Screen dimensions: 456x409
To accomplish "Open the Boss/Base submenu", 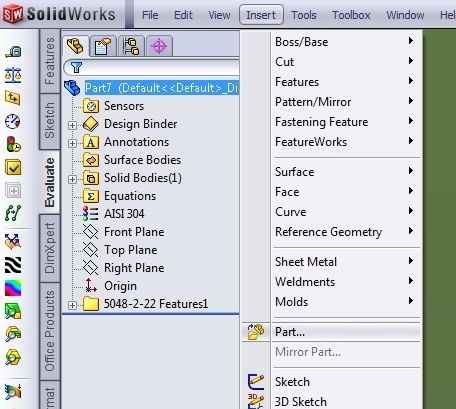I will pos(347,42).
